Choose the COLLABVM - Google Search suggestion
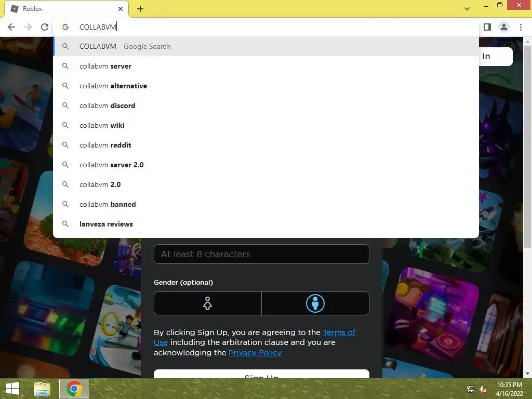 (x=266, y=46)
